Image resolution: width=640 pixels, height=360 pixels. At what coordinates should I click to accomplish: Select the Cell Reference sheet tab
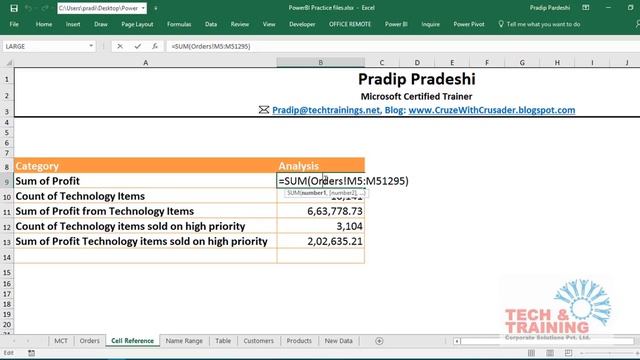pyautogui.click(x=133, y=341)
